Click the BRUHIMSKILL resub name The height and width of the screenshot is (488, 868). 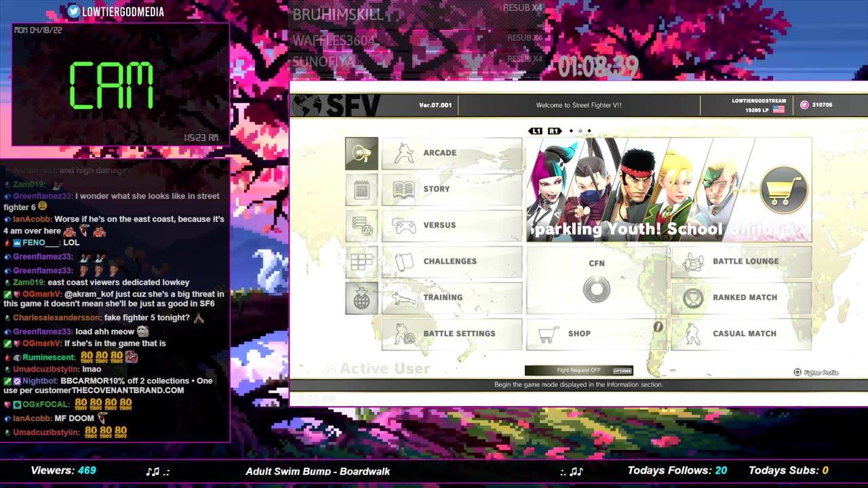pos(338,14)
